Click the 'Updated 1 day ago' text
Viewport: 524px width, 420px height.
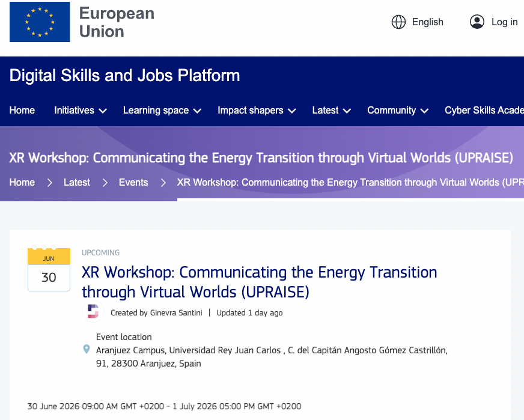pos(249,312)
